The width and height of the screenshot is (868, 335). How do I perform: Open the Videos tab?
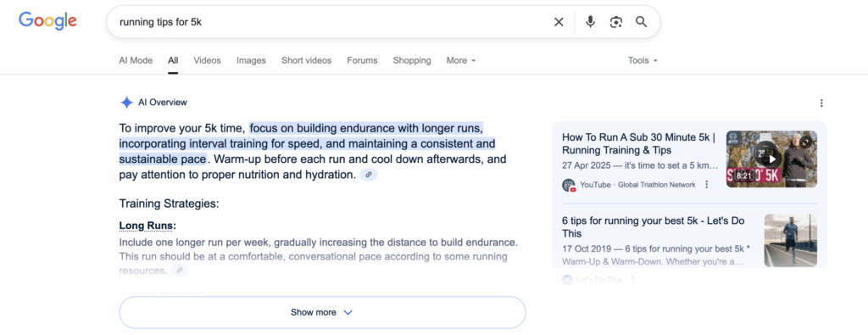coord(207,60)
